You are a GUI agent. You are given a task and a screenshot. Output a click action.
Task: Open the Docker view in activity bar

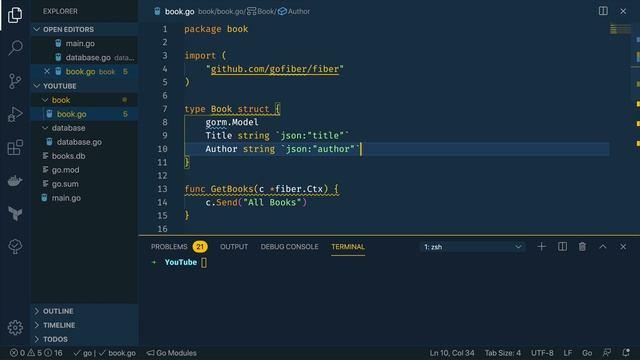15,180
